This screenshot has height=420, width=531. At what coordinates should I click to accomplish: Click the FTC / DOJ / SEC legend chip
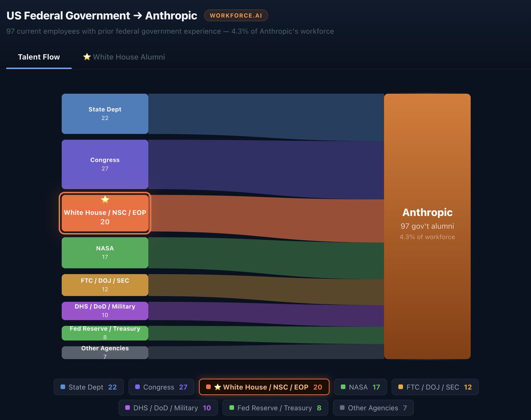435,387
